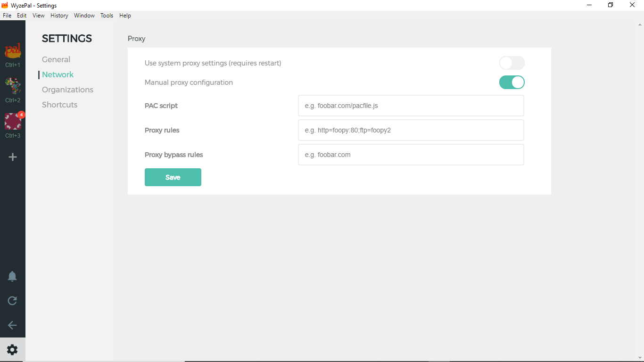Save the proxy configuration

coord(173,177)
